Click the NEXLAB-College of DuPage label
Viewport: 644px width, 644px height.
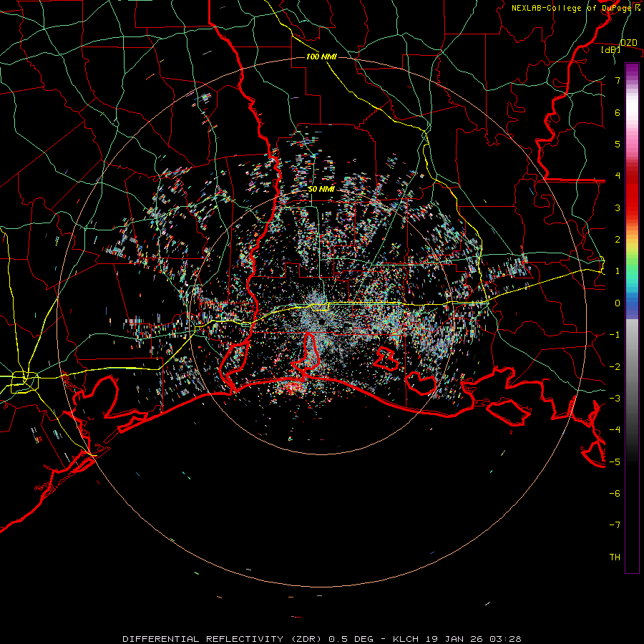[576, 8]
